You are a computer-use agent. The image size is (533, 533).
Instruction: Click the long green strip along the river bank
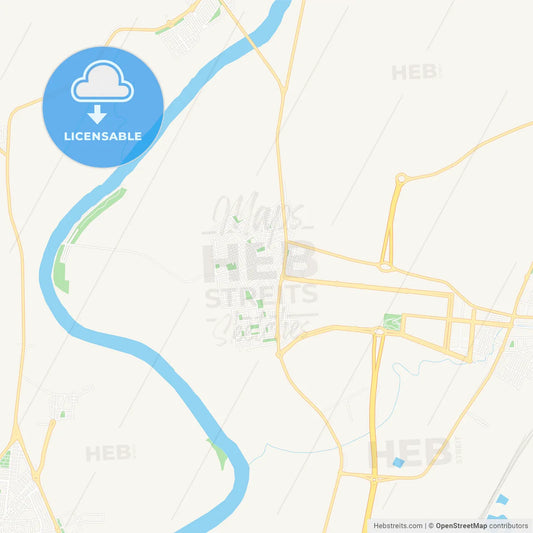(x=99, y=214)
